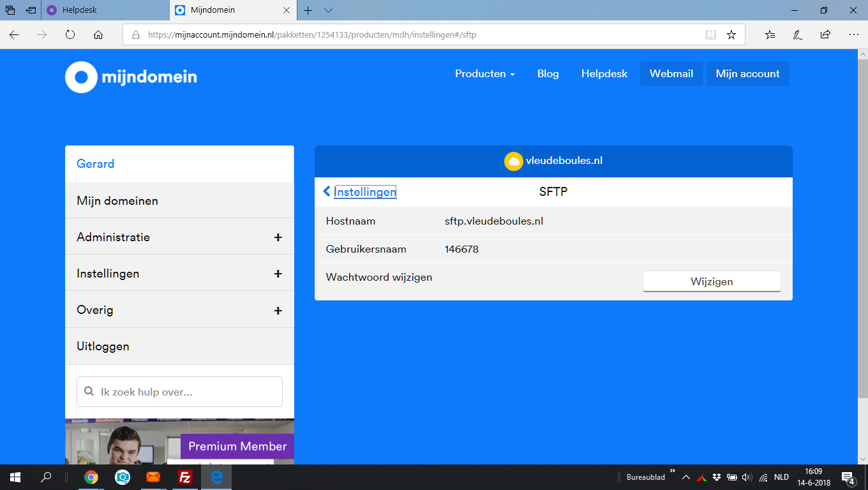Open Mijn domeinen in sidebar
Screen dimensions: 868x490
tap(179, 200)
